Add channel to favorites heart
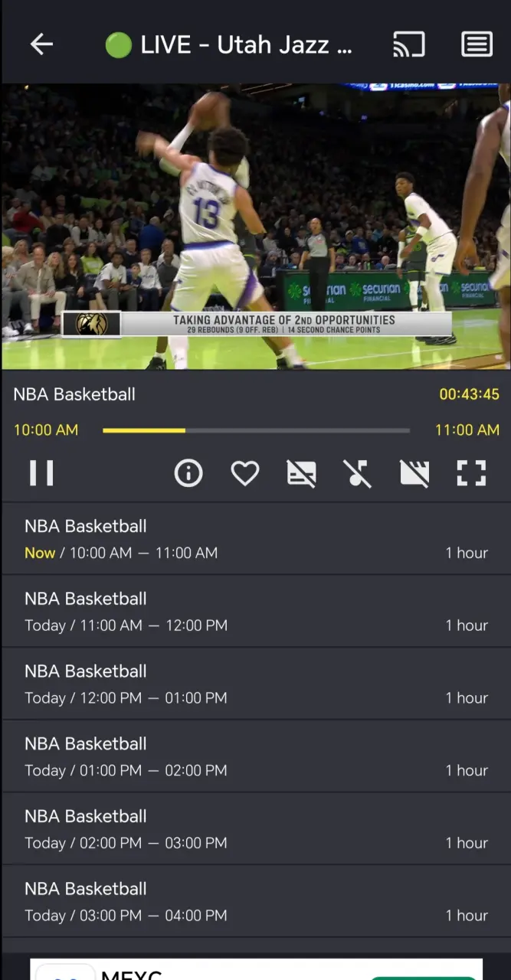 [245, 473]
